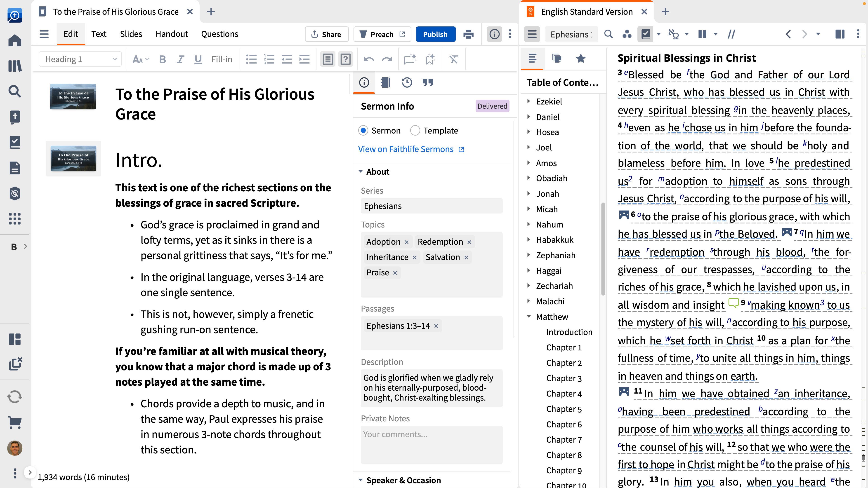This screenshot has width=868, height=488.
Task: Open the columns layout dropdown arrow
Action: [716, 34]
